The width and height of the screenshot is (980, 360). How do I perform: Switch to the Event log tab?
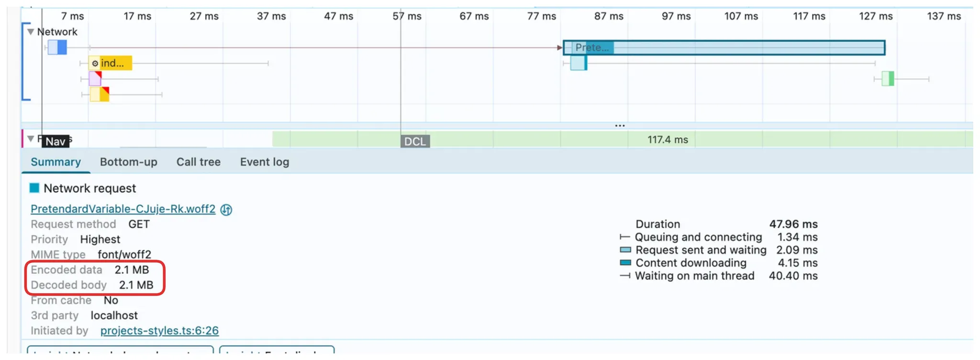(x=264, y=162)
